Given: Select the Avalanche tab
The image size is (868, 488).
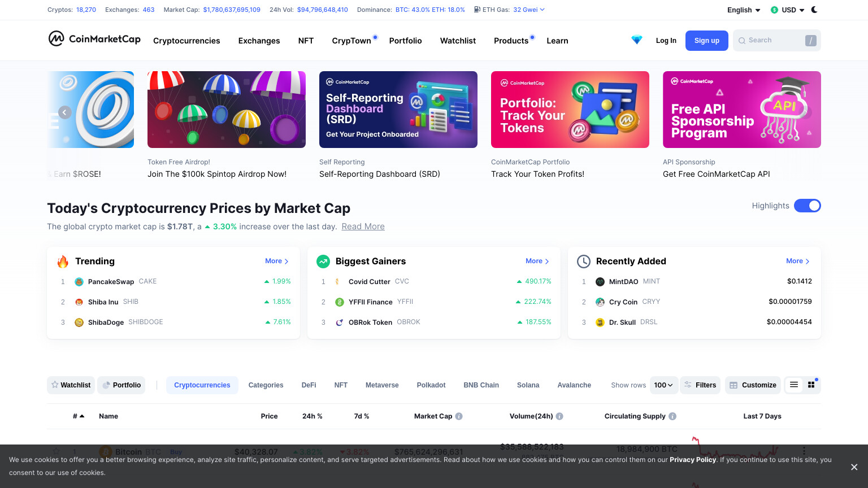Looking at the screenshot, I should pyautogui.click(x=574, y=385).
